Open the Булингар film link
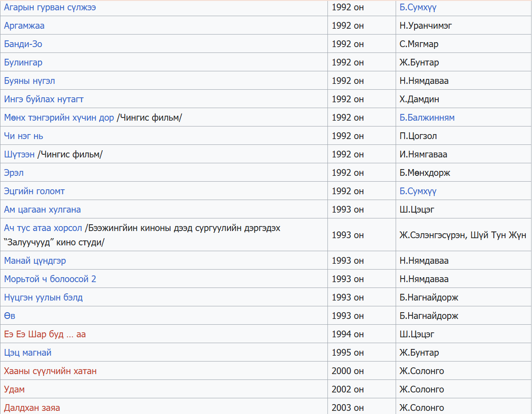The width and height of the screenshot is (532, 414). click(23, 62)
